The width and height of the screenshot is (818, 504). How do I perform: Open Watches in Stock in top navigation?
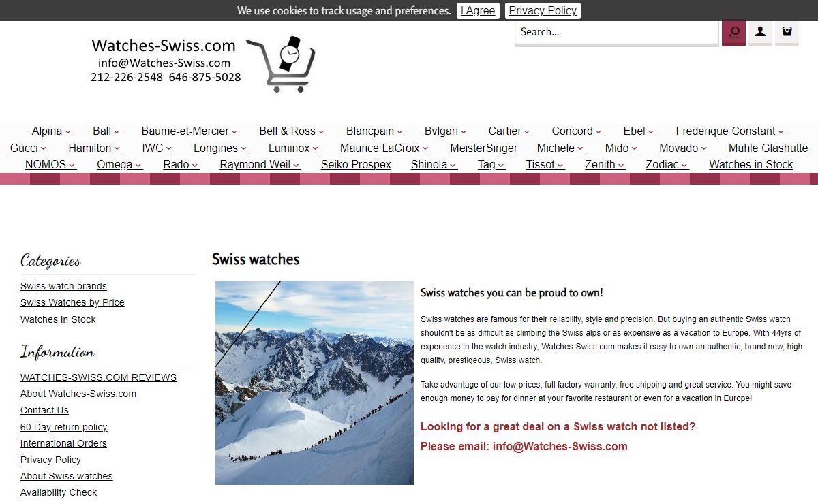751,164
